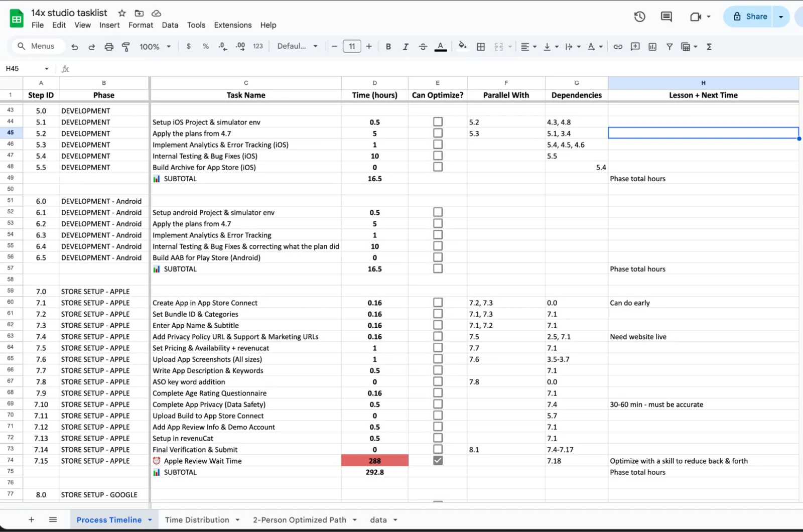
Task: Switch to Time Distribution sheet tab
Action: pos(197,520)
